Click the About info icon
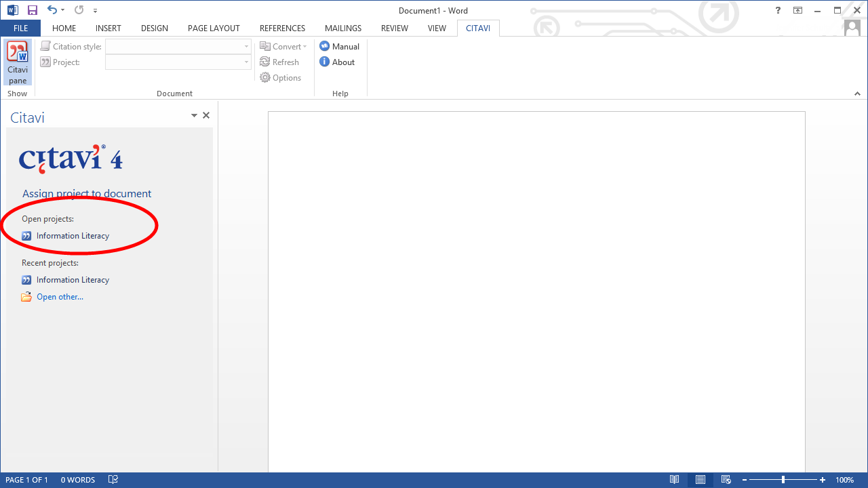The width and height of the screenshot is (868, 488). (x=325, y=62)
